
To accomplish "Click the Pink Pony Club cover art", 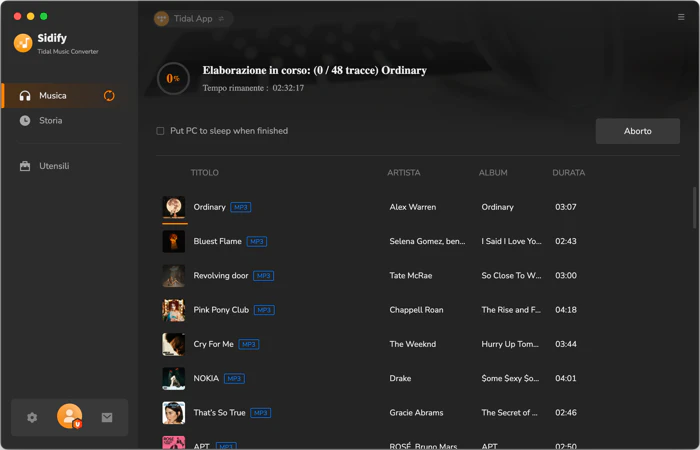I will click(x=174, y=310).
